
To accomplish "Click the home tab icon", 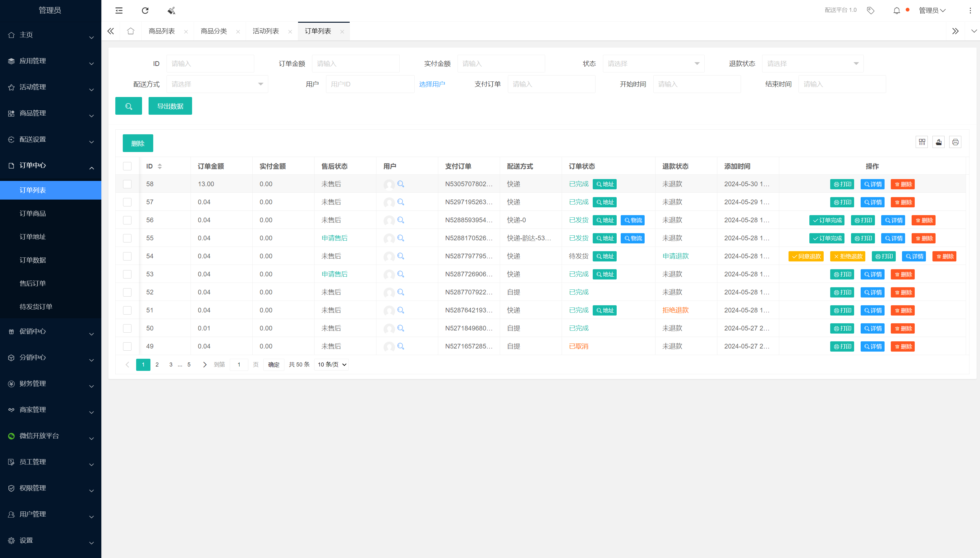I will pyautogui.click(x=131, y=31).
